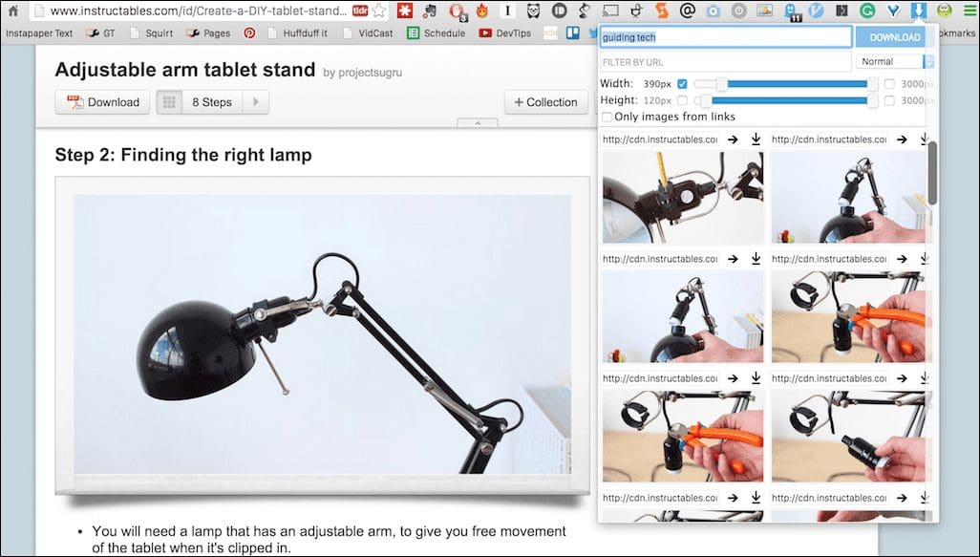980x557 pixels.
Task: Click the FILTER BY URL field
Action: pos(725,62)
